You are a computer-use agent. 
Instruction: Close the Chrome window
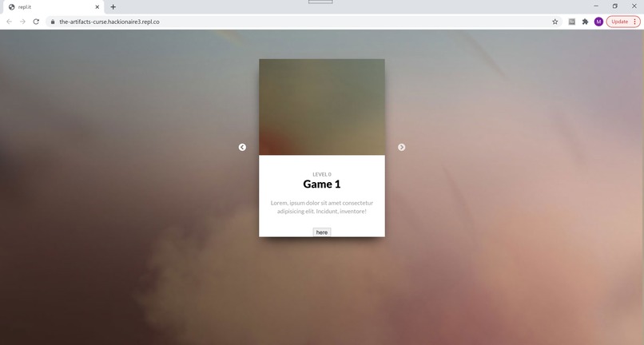point(634,6)
